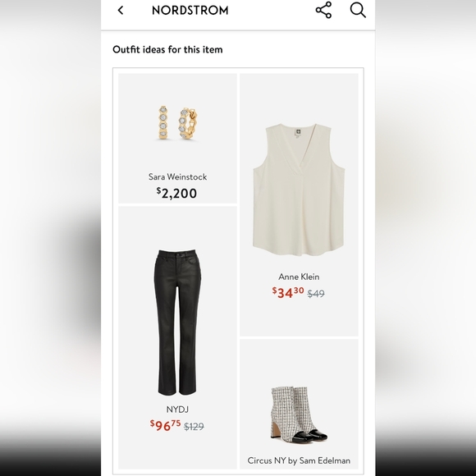Click the $96.75 pants sale price
476x476 pixels.
pos(165,425)
